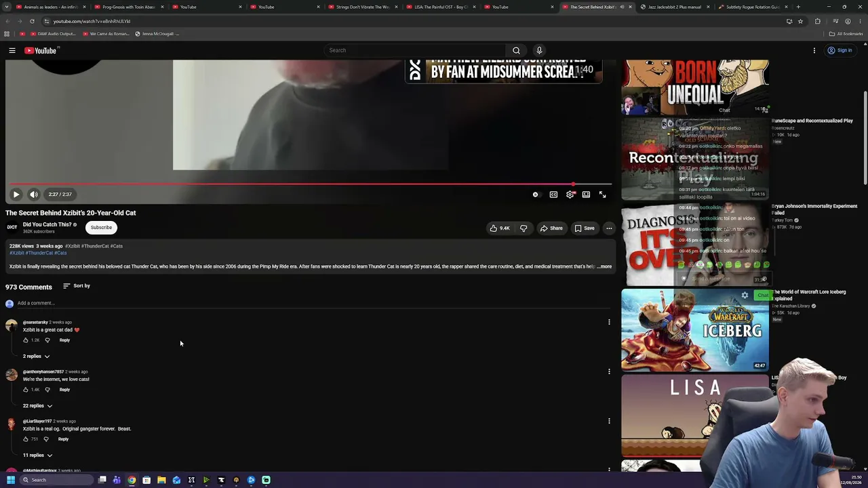The height and width of the screenshot is (488, 868).
Task: Bookmark this page with the star icon
Action: 800,21
